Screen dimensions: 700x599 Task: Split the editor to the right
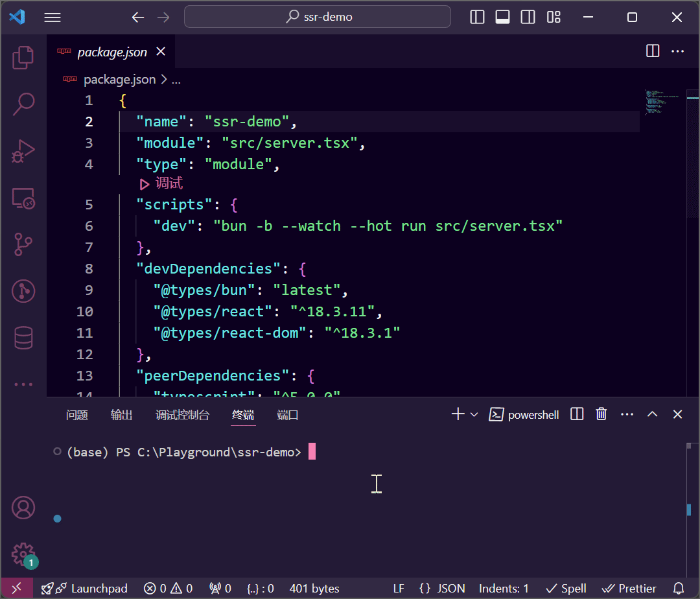[653, 51]
